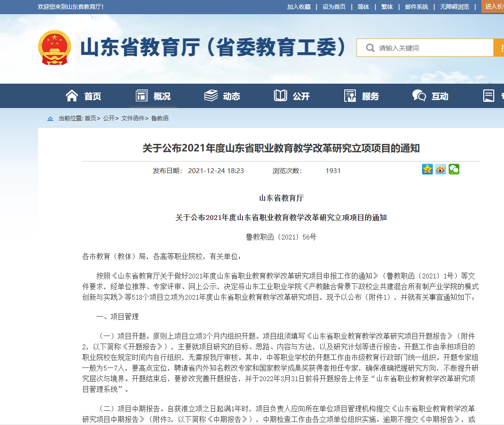The height and width of the screenshot is (425, 504).
Task: Click the speech bubbles icon beside 互动
Action: (x=419, y=96)
